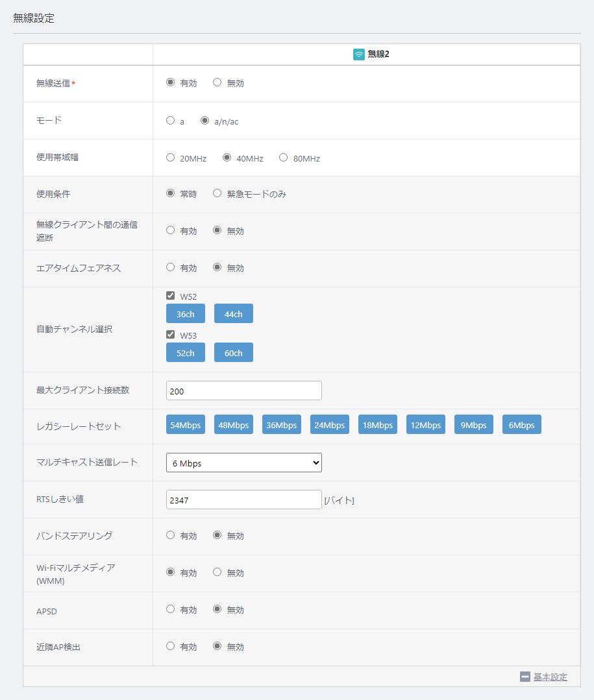The height and width of the screenshot is (700, 594).
Task: Toggle 36Mbps legacy rate
Action: [281, 424]
